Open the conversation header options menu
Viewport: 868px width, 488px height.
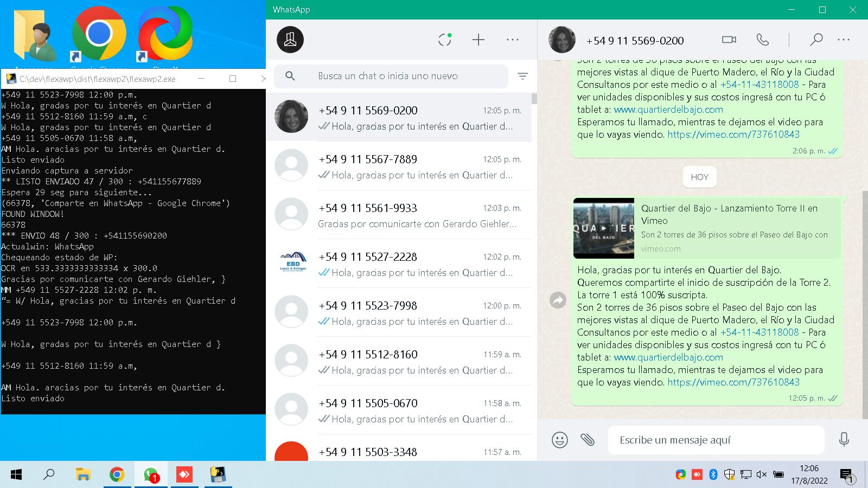click(844, 40)
